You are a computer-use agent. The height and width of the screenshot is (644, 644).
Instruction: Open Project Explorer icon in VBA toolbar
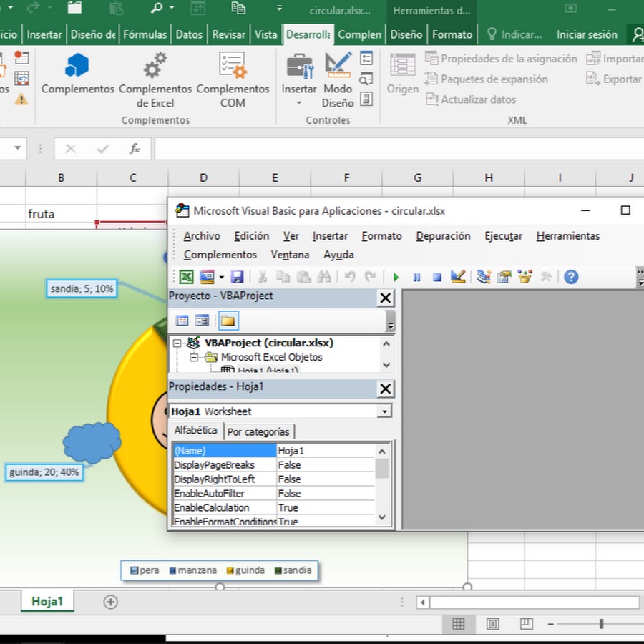coord(484,278)
